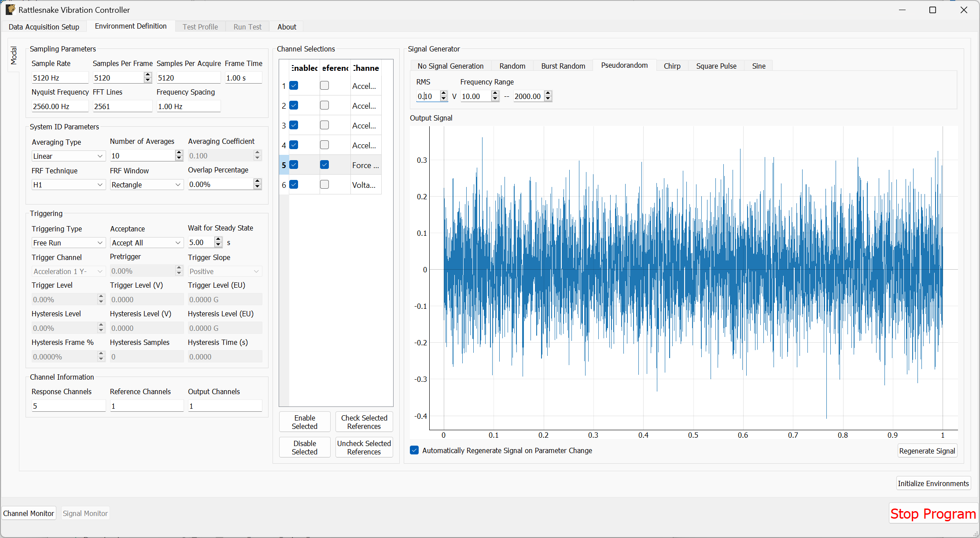Open the Signal Monitor tab
This screenshot has width=980, height=538.
pyautogui.click(x=85, y=513)
